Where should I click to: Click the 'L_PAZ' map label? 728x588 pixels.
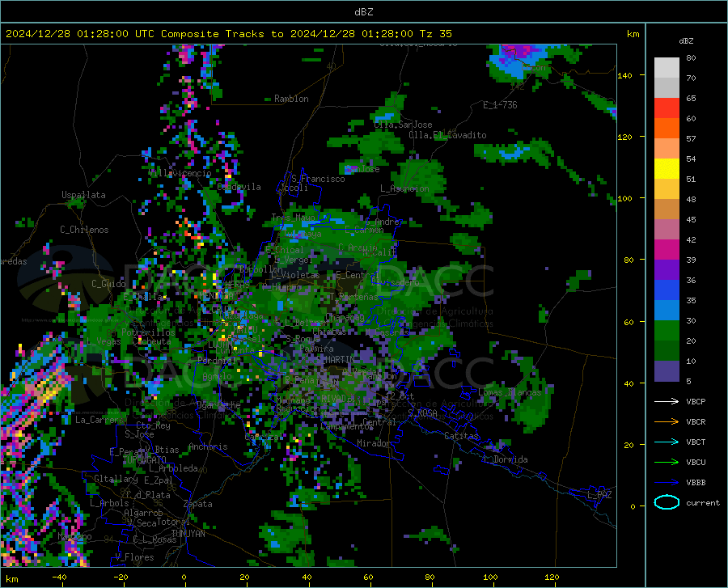[x=599, y=495]
